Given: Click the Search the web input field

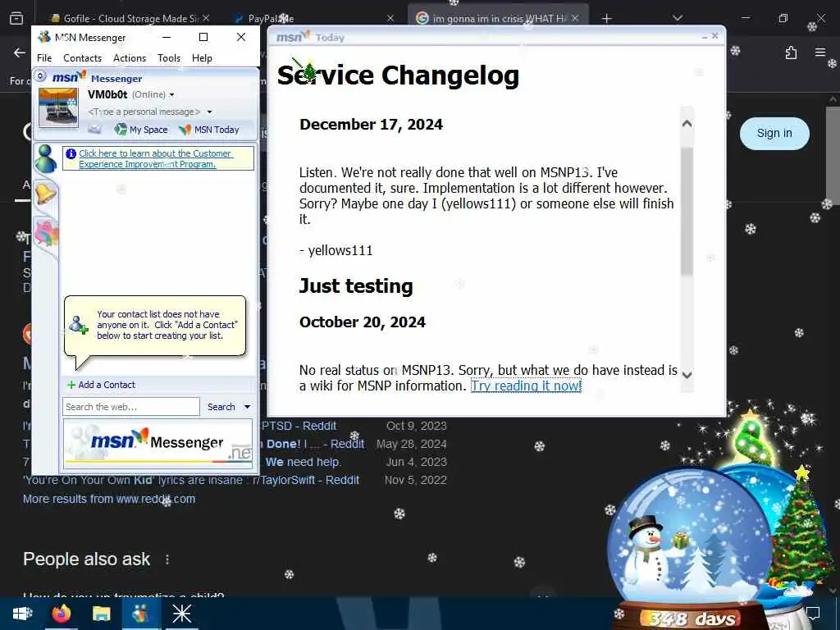Looking at the screenshot, I should tap(130, 407).
